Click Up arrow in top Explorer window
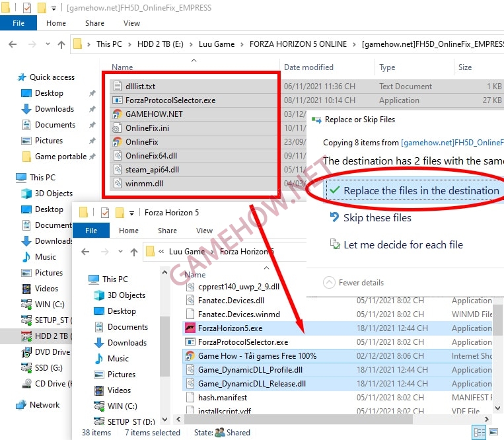Viewport: 504px width, 440px height. pos(61,44)
